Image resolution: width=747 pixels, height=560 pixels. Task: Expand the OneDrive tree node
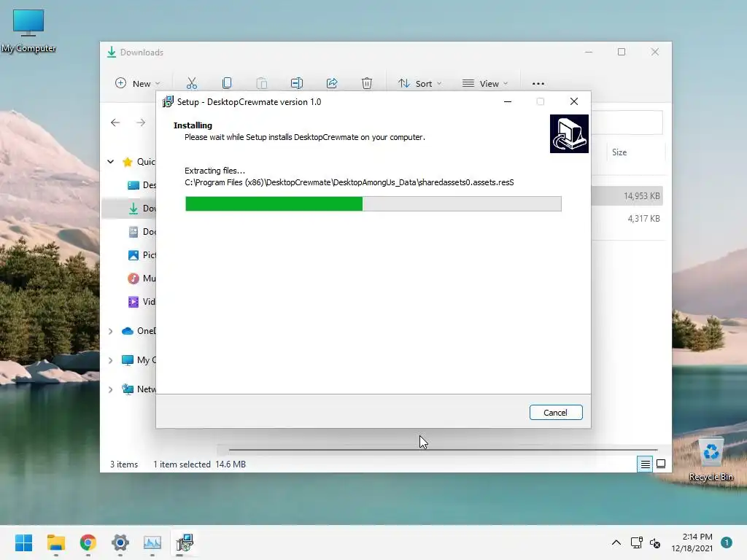click(x=111, y=331)
